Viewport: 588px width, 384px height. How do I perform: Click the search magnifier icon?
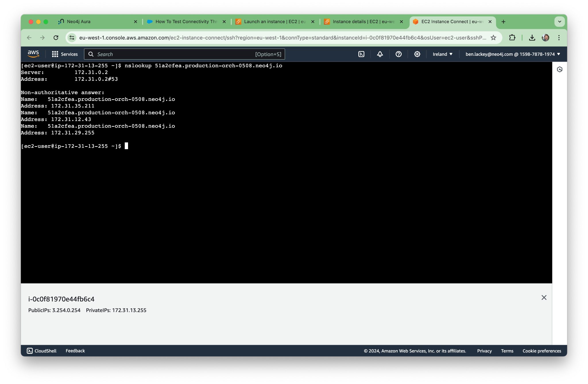point(91,54)
